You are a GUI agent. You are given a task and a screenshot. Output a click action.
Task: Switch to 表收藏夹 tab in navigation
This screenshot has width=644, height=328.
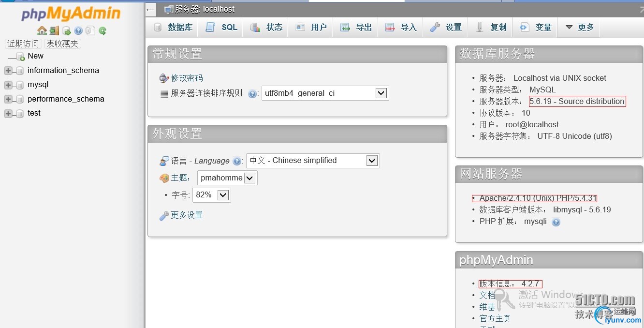point(62,44)
